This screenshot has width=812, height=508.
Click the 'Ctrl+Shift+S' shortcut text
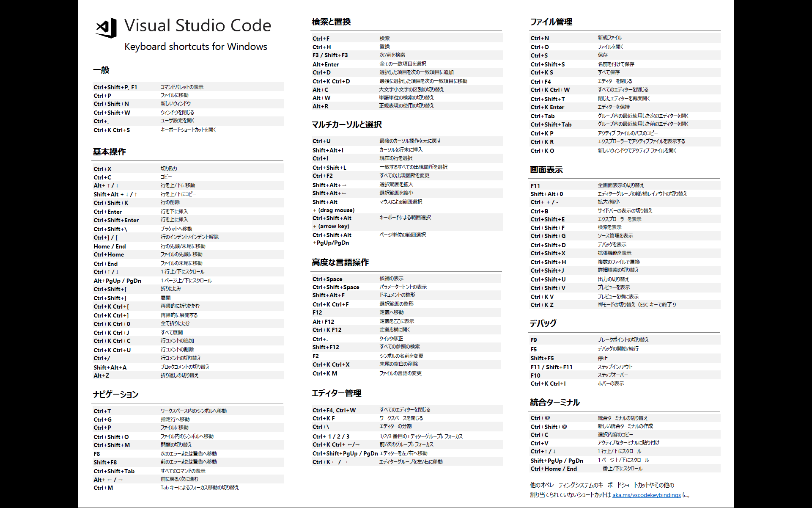548,64
